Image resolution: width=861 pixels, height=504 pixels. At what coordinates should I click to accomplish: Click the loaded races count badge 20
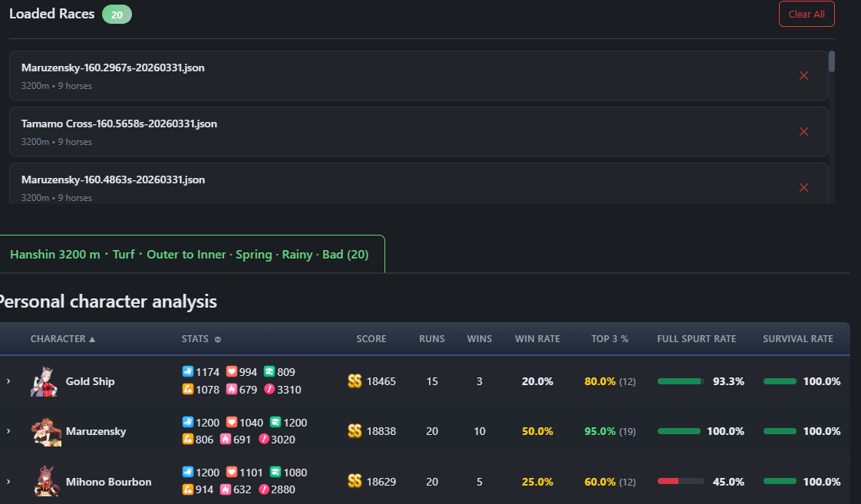pos(117,15)
